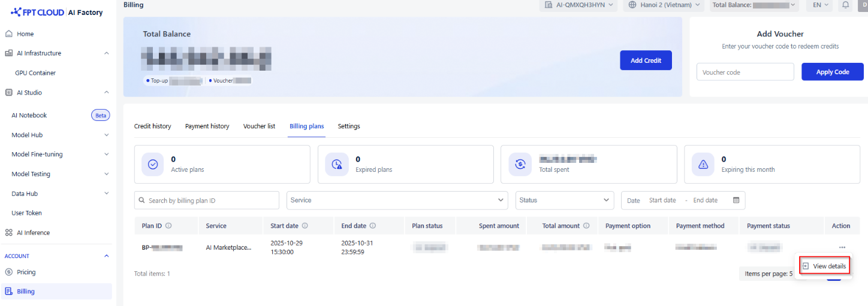The height and width of the screenshot is (306, 868).
Task: Click the Active plans checkmark icon
Action: coord(152,164)
